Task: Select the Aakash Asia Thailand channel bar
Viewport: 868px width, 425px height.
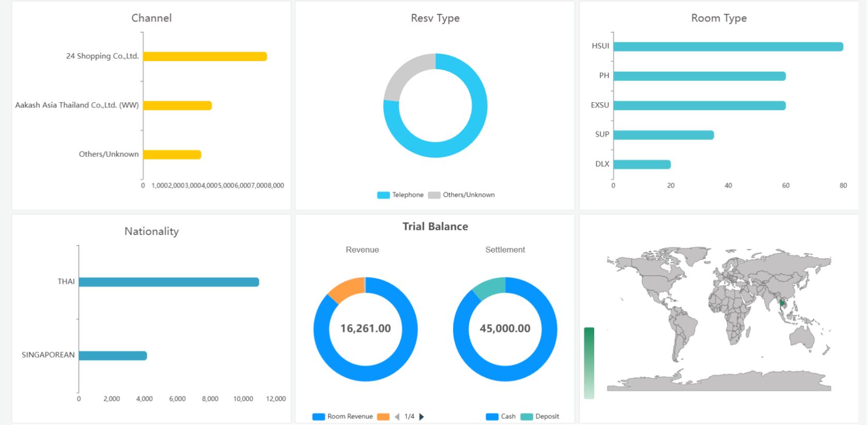Action: pyautogui.click(x=177, y=106)
